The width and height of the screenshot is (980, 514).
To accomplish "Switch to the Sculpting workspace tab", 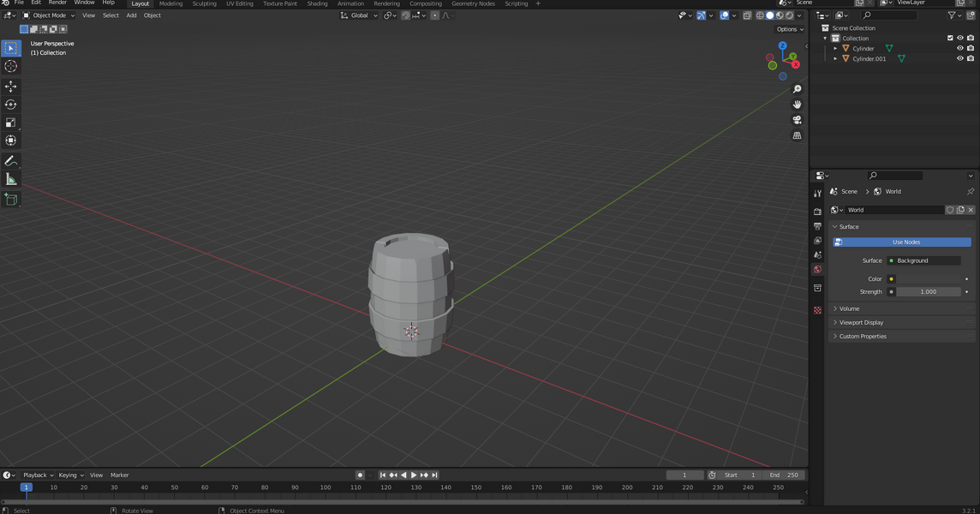I will pyautogui.click(x=205, y=3).
